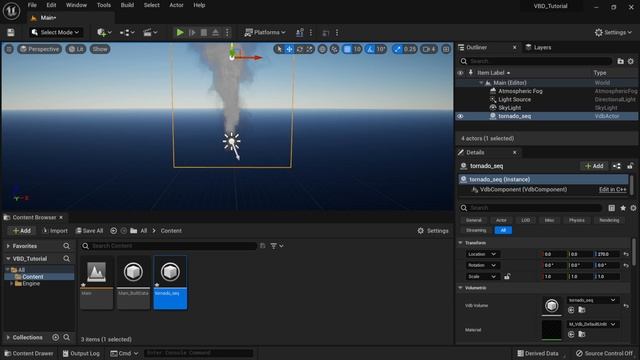The width and height of the screenshot is (640, 360).
Task: Open the Outliner settings gear
Action: [x=631, y=61]
